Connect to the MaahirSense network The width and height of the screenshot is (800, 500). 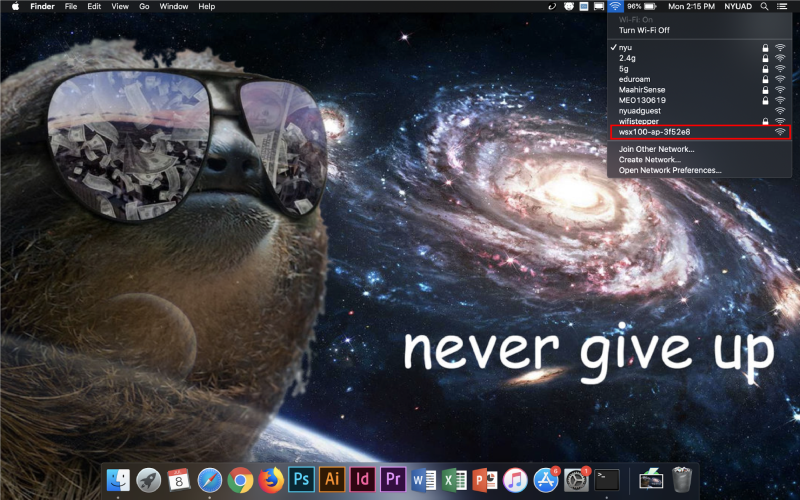pyautogui.click(x=699, y=90)
